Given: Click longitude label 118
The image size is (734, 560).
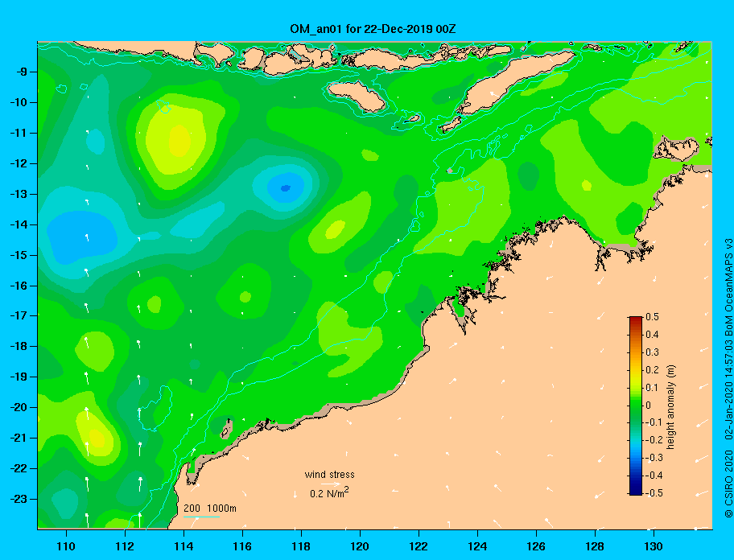Looking at the screenshot, I should point(301,546).
